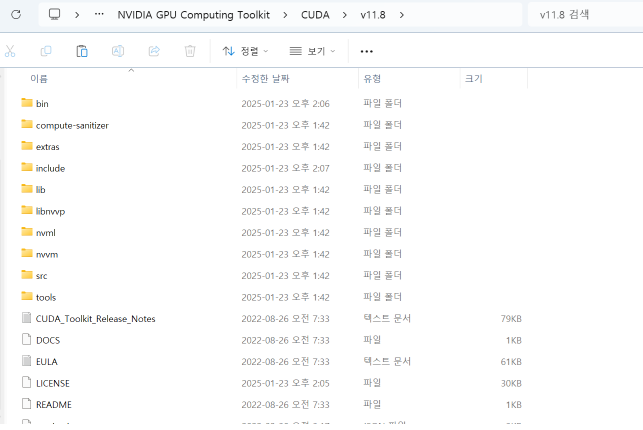Select the bin folder icon
643x430 pixels.
click(x=27, y=103)
